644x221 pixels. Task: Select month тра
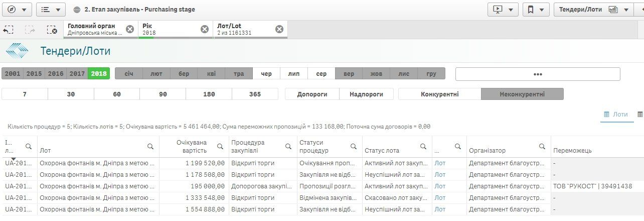click(239, 73)
